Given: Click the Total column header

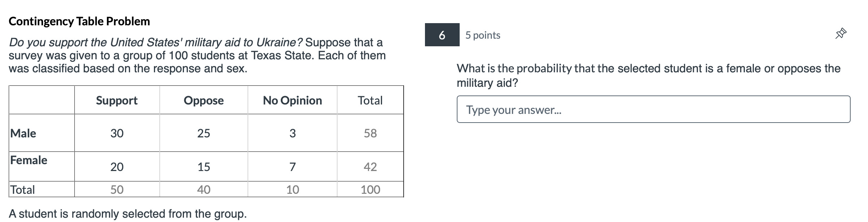Looking at the screenshot, I should 370,101.
